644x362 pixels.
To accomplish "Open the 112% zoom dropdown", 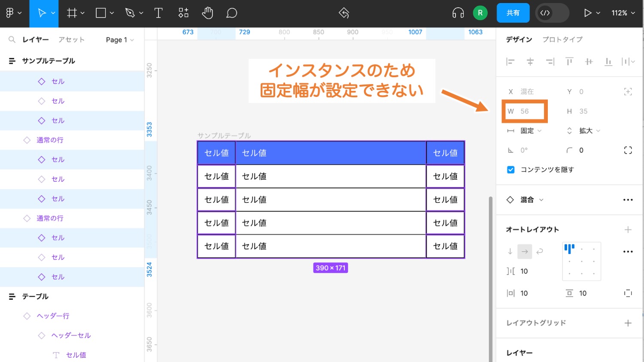I will click(622, 13).
